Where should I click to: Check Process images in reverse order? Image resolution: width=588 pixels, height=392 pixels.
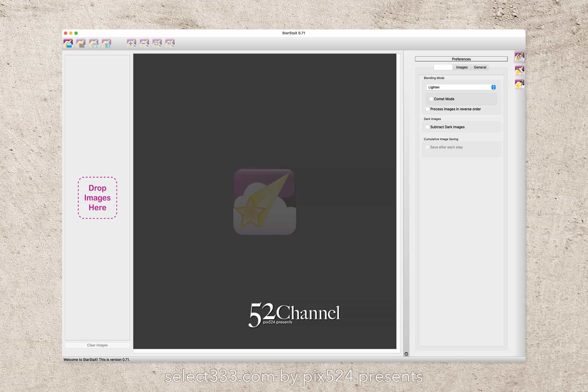pyautogui.click(x=428, y=109)
